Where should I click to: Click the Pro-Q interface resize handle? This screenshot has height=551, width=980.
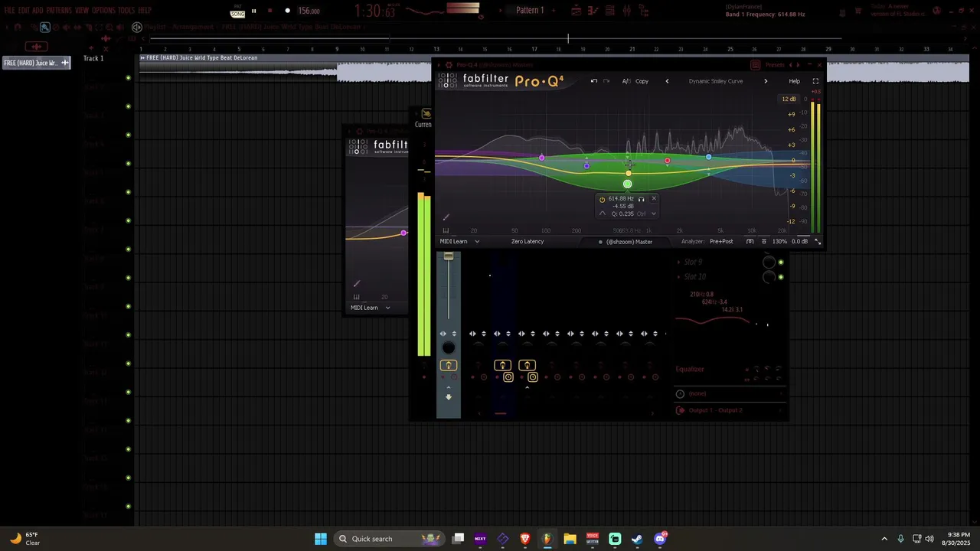click(818, 242)
